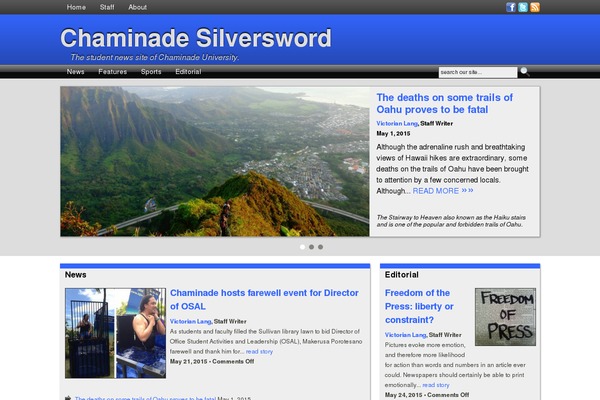The image size is (600, 400).
Task: Go to the Home menu item
Action: (76, 7)
